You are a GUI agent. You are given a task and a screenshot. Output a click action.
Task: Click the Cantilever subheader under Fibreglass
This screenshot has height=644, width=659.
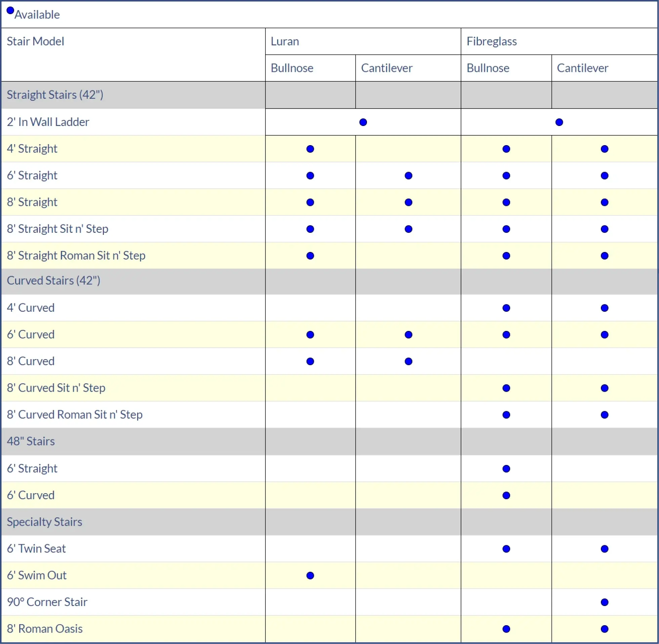pyautogui.click(x=582, y=68)
